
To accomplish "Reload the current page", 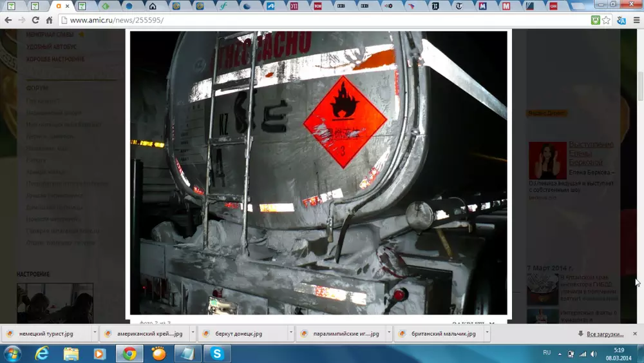I will pyautogui.click(x=35, y=20).
